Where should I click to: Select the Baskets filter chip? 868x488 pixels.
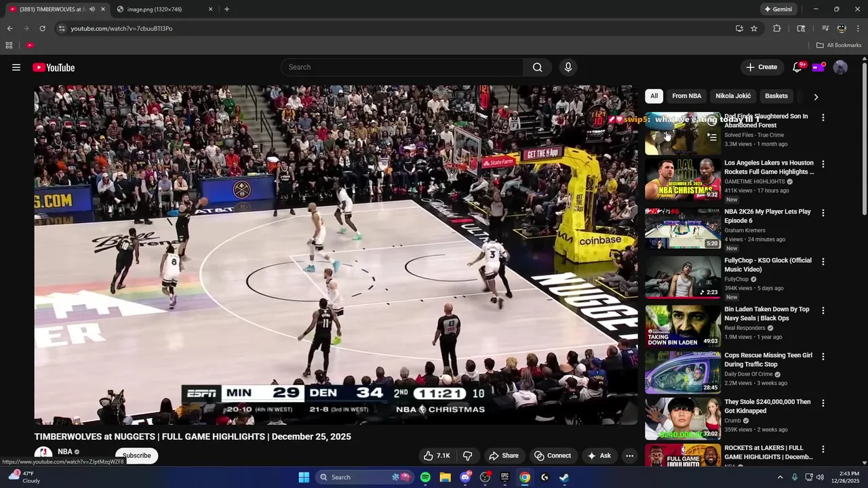776,96
